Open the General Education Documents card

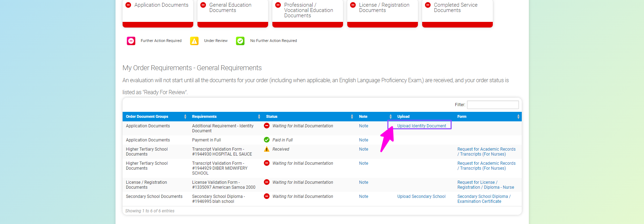(233, 12)
